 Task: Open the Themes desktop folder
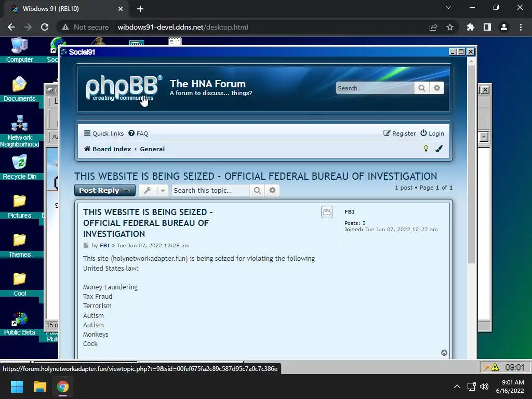pos(19,245)
